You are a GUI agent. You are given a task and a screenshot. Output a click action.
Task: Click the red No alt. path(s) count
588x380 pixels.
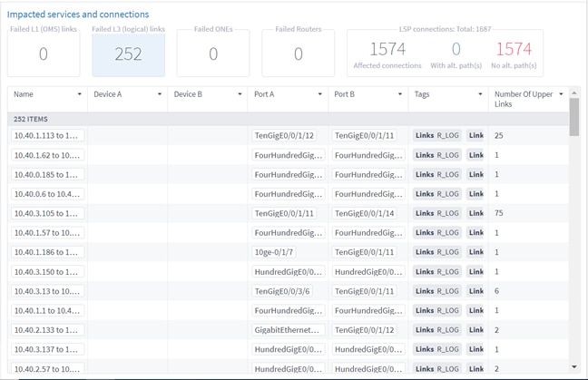514,50
